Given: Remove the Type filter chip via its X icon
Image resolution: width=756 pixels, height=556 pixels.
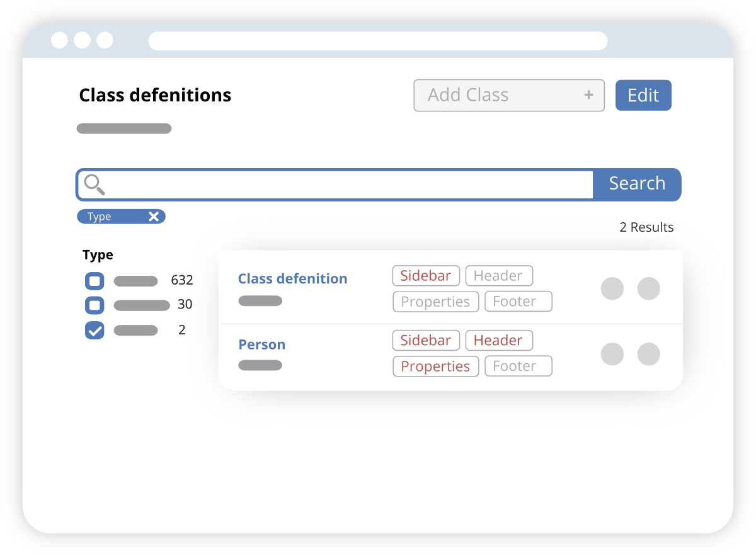Looking at the screenshot, I should click(154, 216).
